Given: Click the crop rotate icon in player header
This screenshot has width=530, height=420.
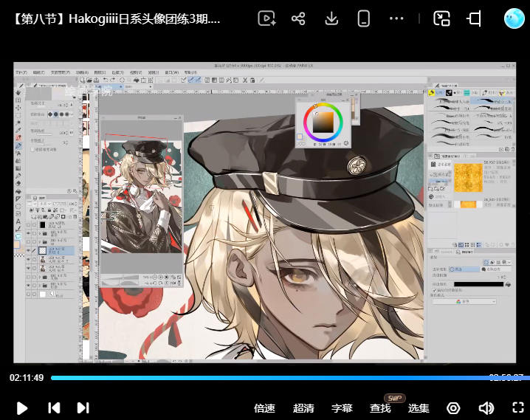Looking at the screenshot, I should click(x=474, y=18).
